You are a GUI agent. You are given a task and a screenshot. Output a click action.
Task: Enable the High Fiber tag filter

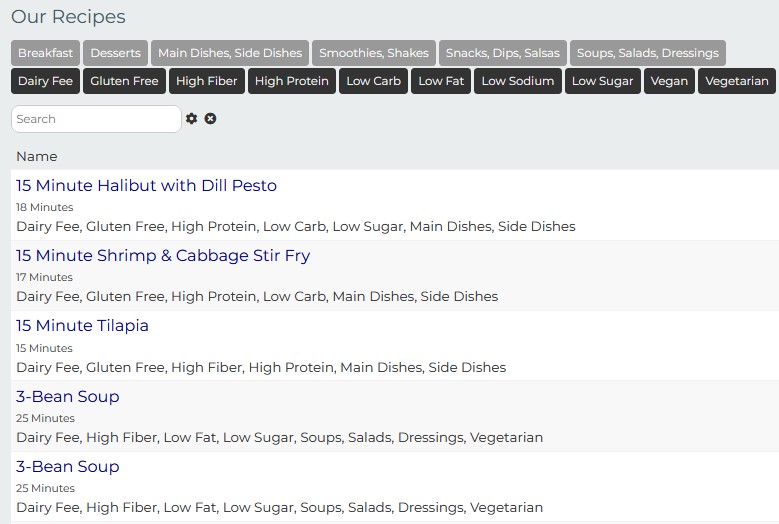(x=207, y=81)
